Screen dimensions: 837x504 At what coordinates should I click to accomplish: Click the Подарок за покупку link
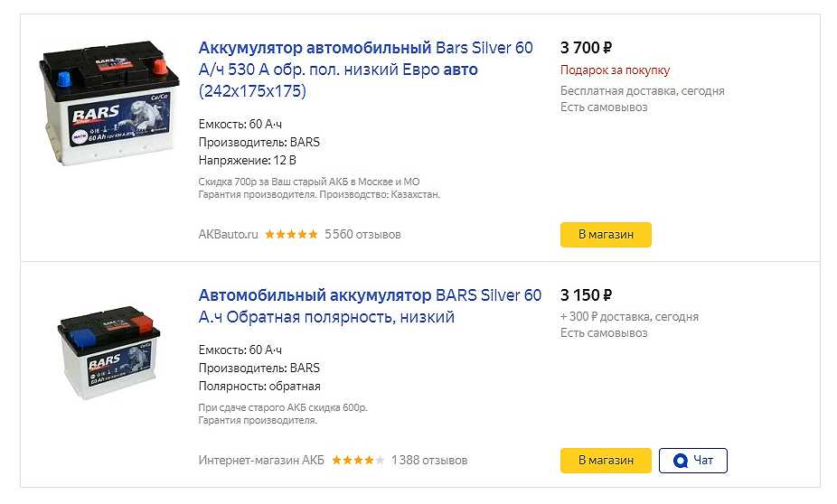(615, 70)
